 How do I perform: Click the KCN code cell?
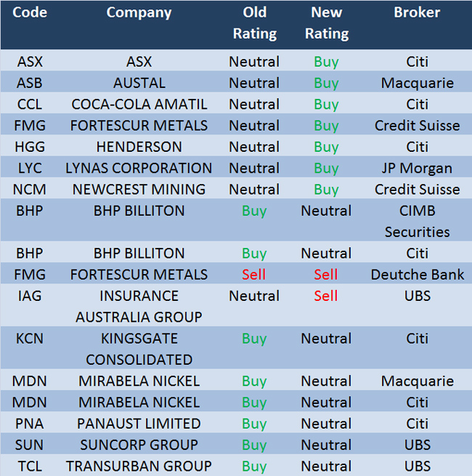pyautogui.click(x=30, y=339)
